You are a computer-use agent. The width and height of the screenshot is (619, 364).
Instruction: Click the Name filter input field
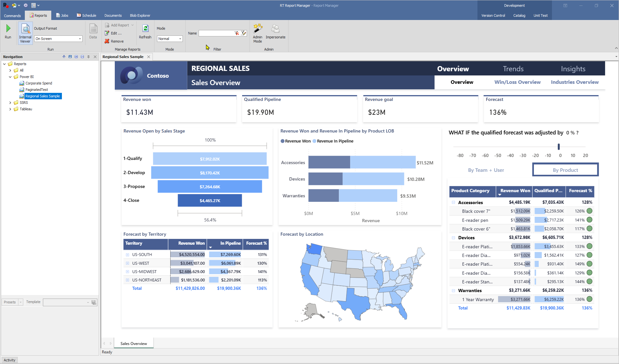[x=216, y=33]
